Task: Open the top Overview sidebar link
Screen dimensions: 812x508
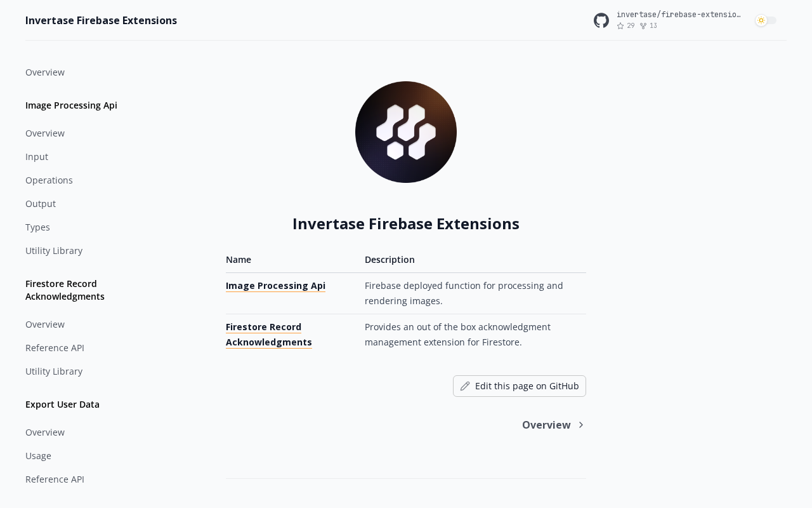Action: [x=45, y=72]
